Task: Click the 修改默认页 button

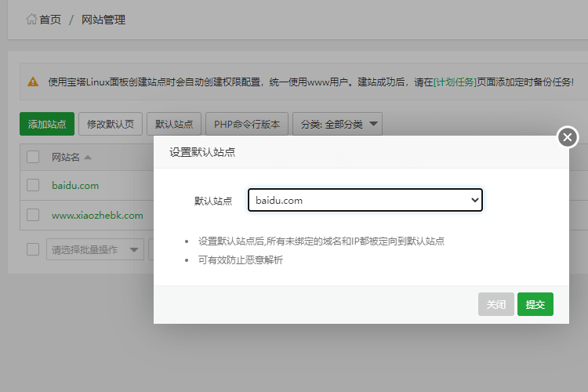Action: [x=111, y=124]
